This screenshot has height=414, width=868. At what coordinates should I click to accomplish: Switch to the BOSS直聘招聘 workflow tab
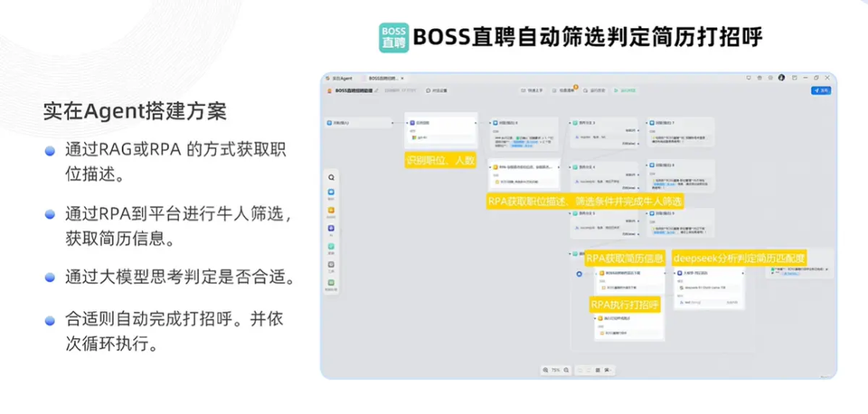(383, 78)
